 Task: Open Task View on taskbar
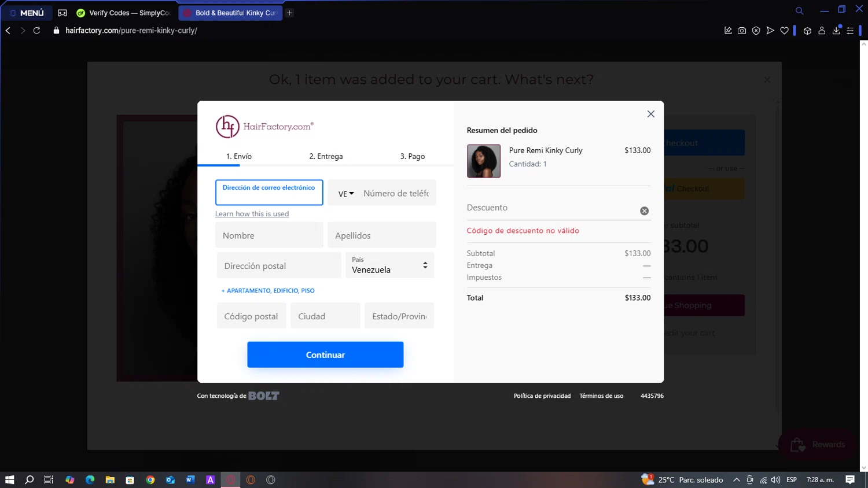(x=49, y=480)
